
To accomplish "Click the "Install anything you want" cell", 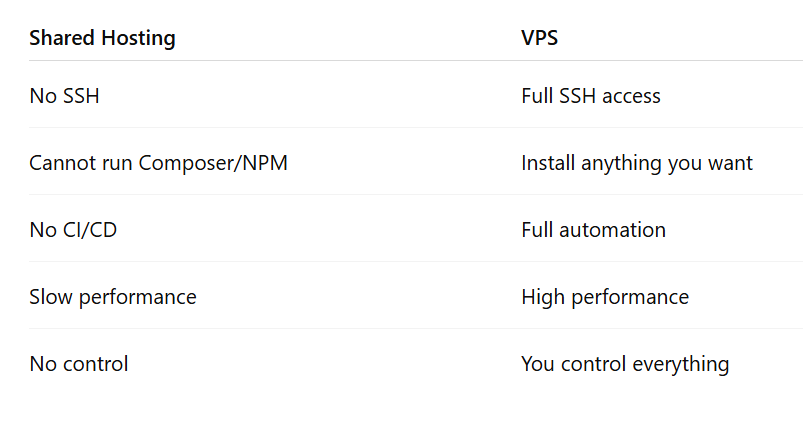I will pyautogui.click(x=636, y=163).
